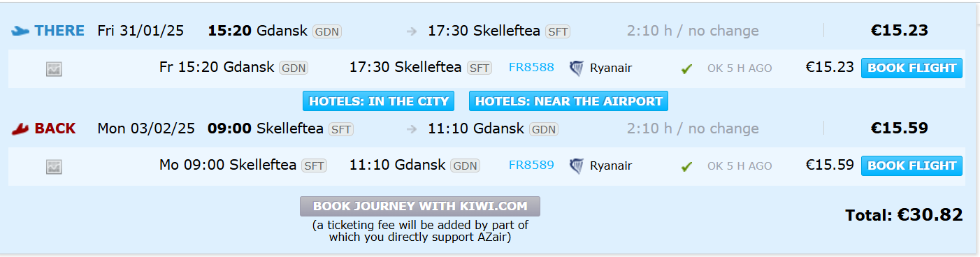Viewport: 980px width, 257px height.
Task: Open flight number FR8589 link
Action: click(531, 166)
